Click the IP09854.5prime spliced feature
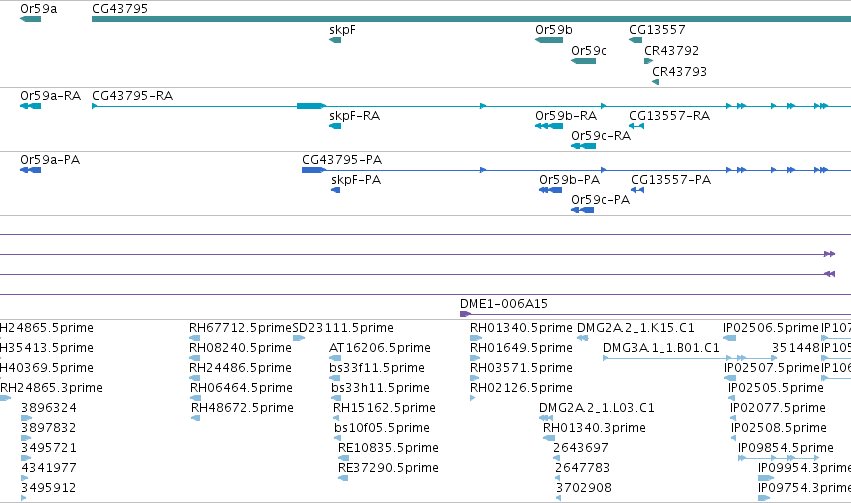The height and width of the screenshot is (503, 851). point(779,459)
